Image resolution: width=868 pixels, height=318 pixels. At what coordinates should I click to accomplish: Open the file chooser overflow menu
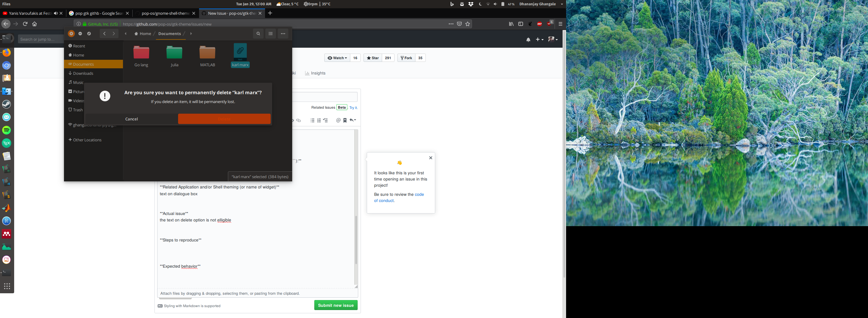coord(283,34)
